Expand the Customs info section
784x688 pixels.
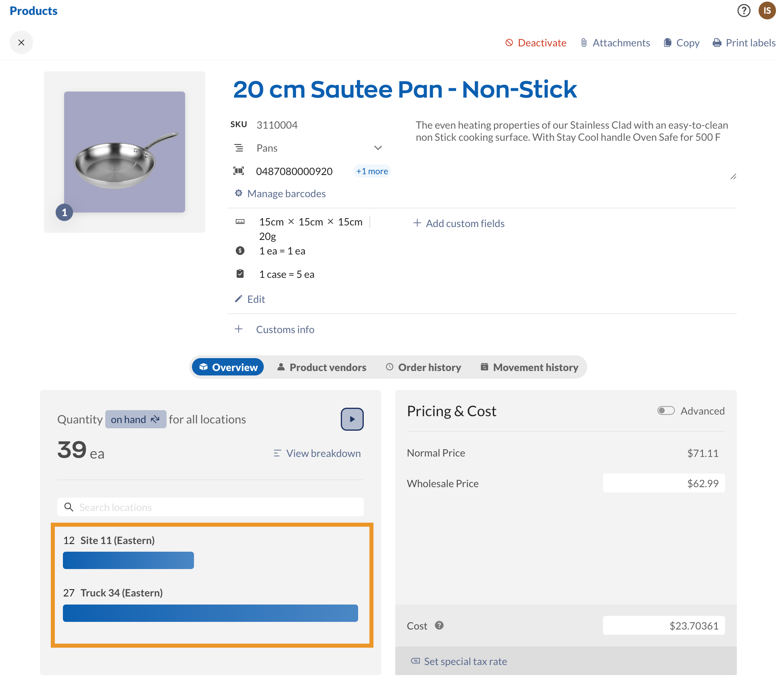(x=239, y=329)
